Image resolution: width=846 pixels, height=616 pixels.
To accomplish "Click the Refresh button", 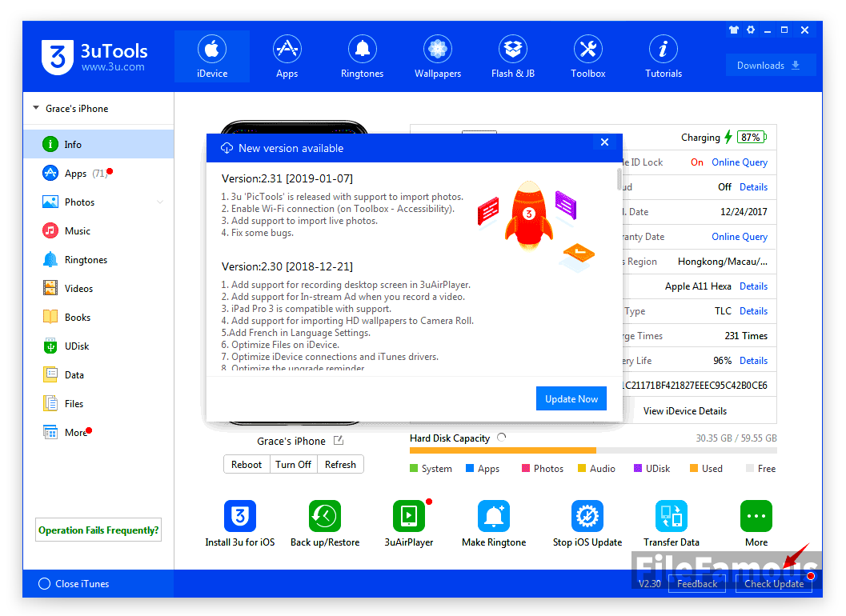I will click(x=340, y=465).
